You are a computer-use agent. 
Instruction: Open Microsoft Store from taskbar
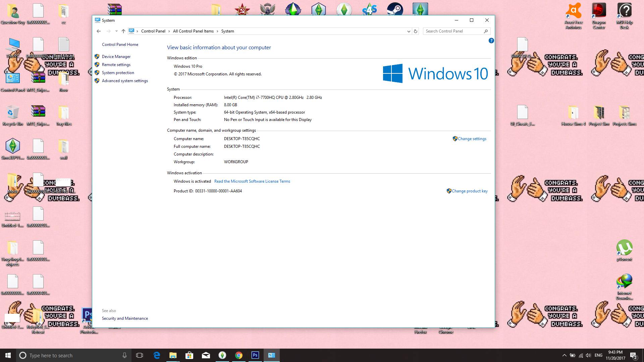189,355
